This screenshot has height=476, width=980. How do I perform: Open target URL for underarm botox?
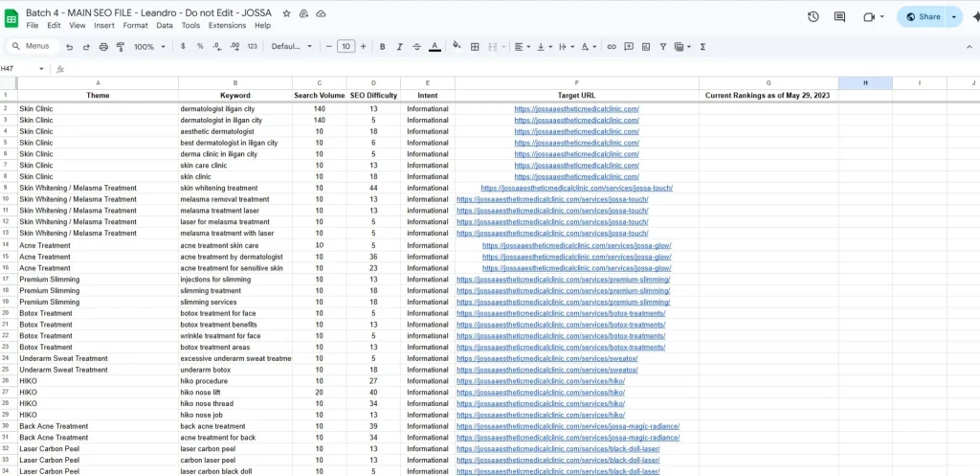(546, 370)
